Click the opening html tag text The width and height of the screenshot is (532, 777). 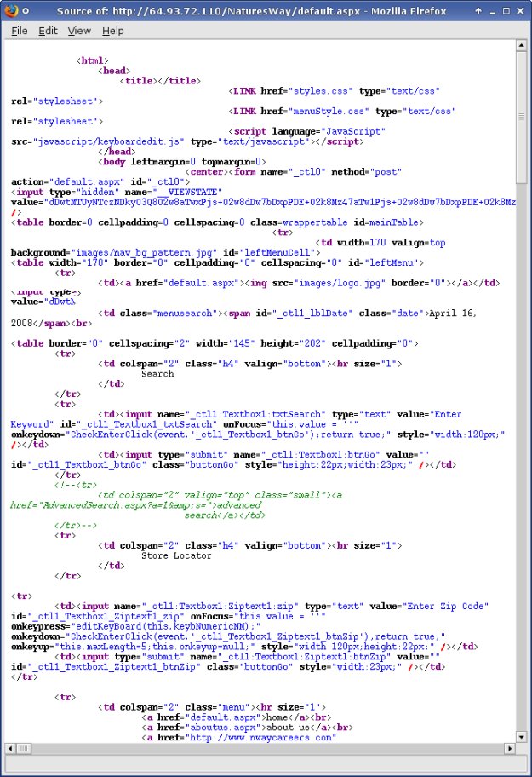[92, 61]
